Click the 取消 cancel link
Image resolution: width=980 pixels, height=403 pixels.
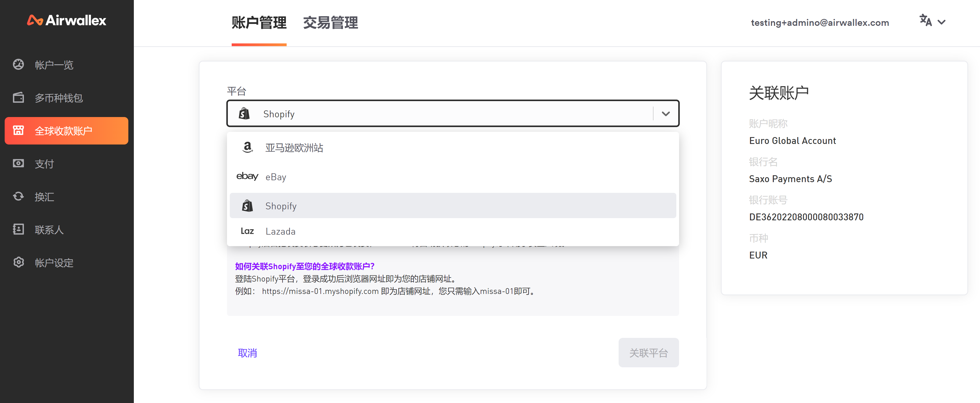(247, 352)
